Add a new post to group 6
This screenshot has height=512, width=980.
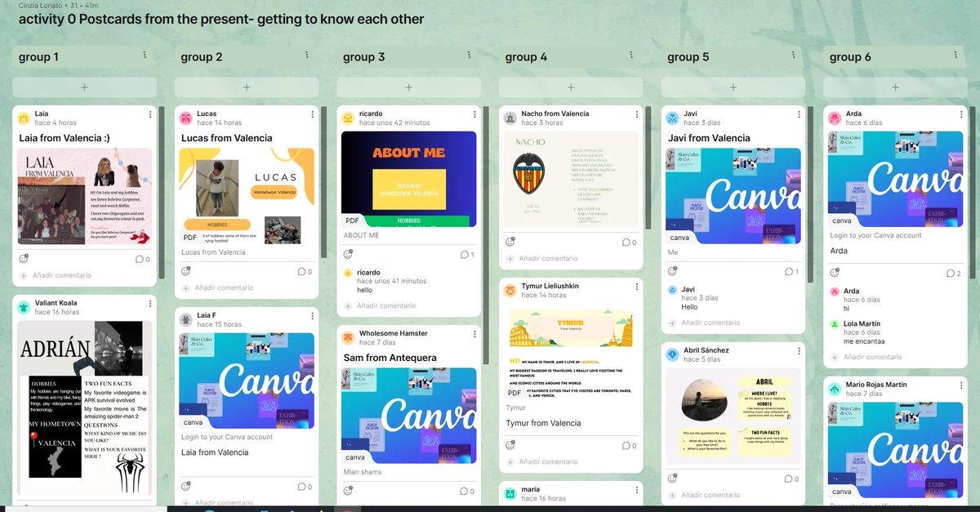(894, 87)
